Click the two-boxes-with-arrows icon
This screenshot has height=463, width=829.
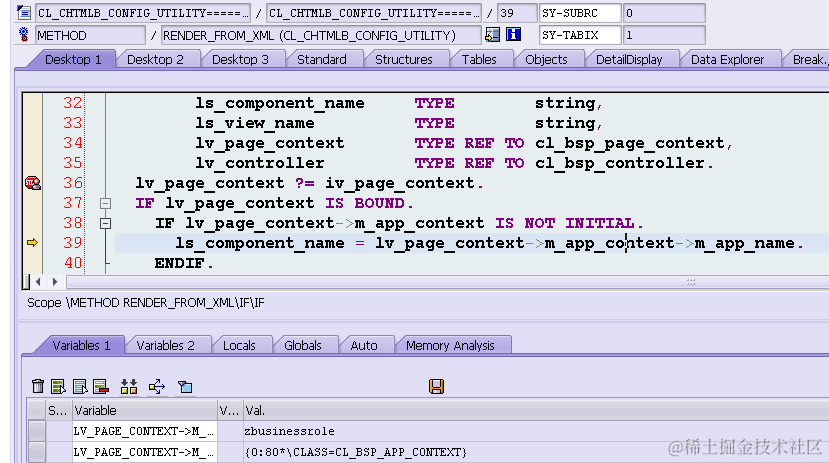tap(128, 386)
